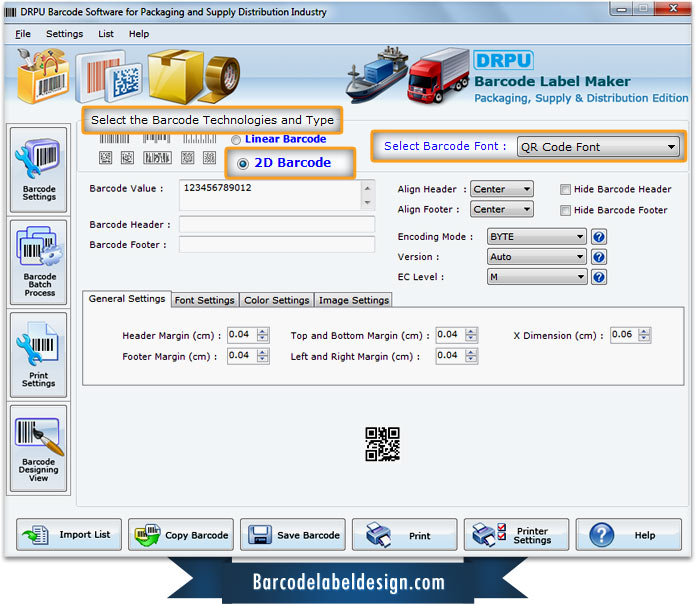Open Encoding Mode BYTE dropdown
This screenshot has height=604, width=696.
(x=536, y=237)
